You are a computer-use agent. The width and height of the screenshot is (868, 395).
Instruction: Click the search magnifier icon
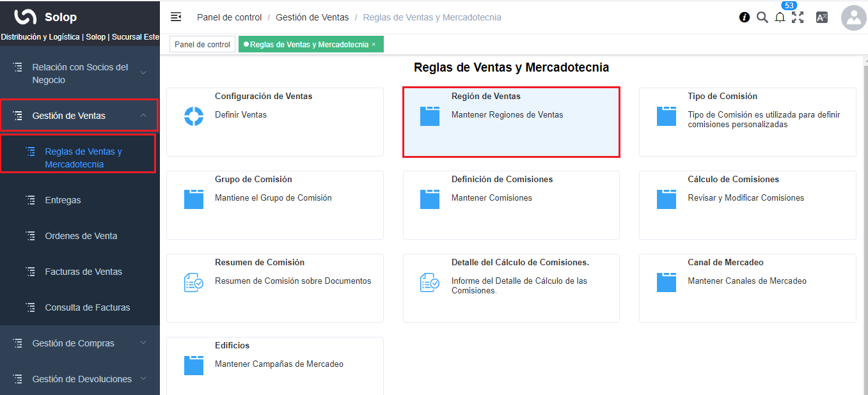point(762,18)
